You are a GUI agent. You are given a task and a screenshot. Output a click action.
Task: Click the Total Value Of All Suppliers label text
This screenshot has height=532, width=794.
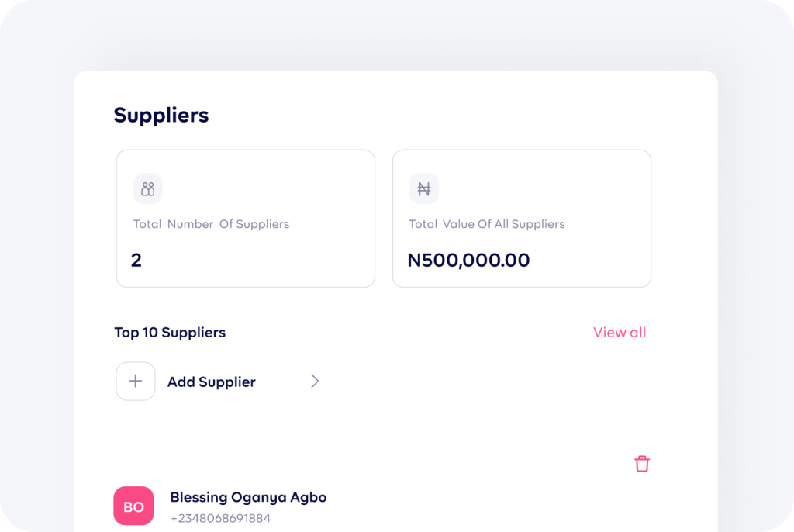[x=487, y=224]
